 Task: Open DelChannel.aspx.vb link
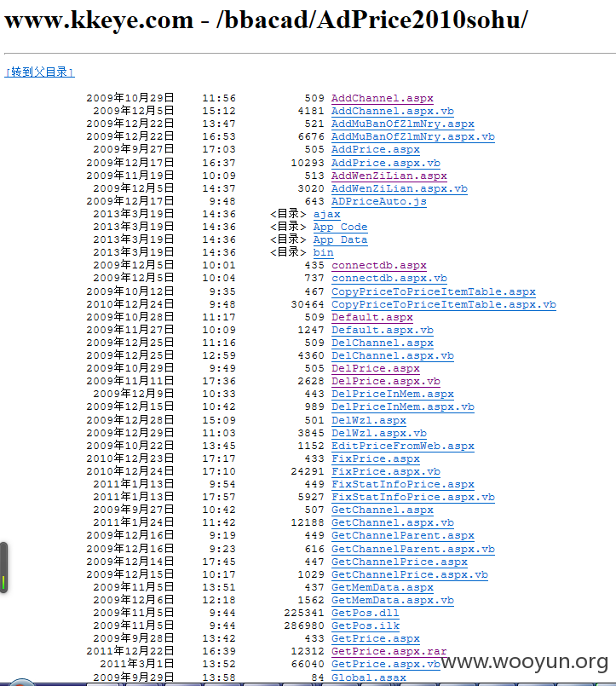393,355
